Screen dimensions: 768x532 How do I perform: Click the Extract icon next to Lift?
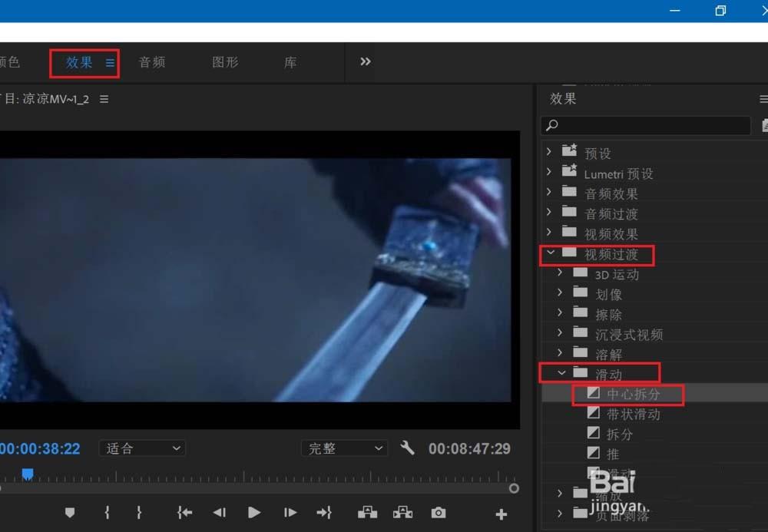tap(402, 514)
